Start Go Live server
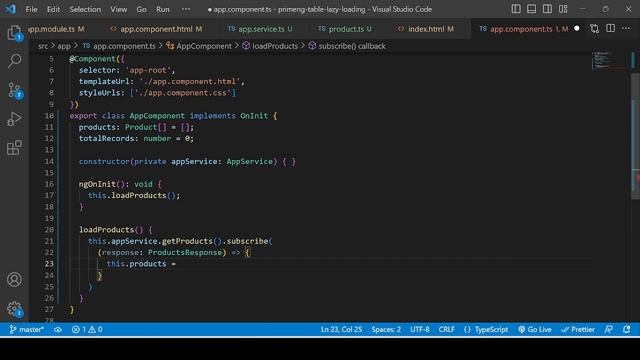This screenshot has width=640, height=360. click(x=535, y=329)
